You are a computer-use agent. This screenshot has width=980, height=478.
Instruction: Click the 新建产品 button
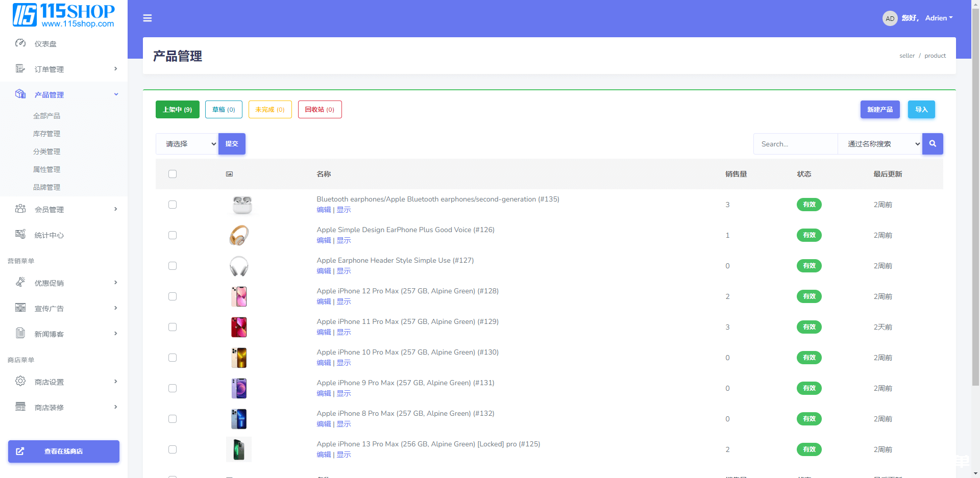[880, 110]
